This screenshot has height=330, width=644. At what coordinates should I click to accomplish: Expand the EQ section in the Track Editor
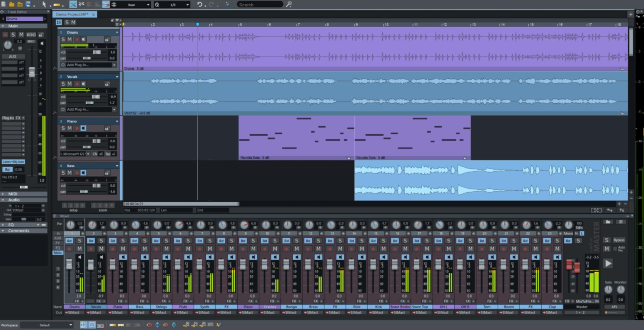pyautogui.click(x=11, y=225)
